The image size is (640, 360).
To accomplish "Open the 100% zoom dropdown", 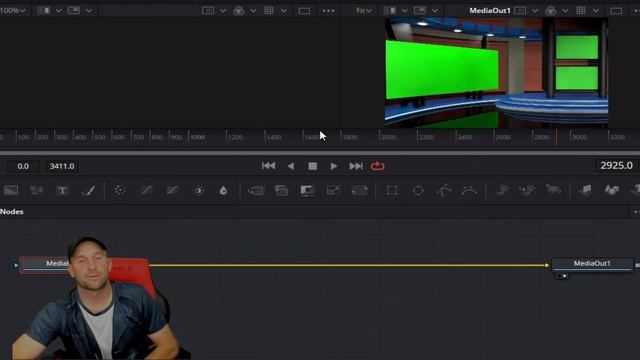I will point(13,11).
